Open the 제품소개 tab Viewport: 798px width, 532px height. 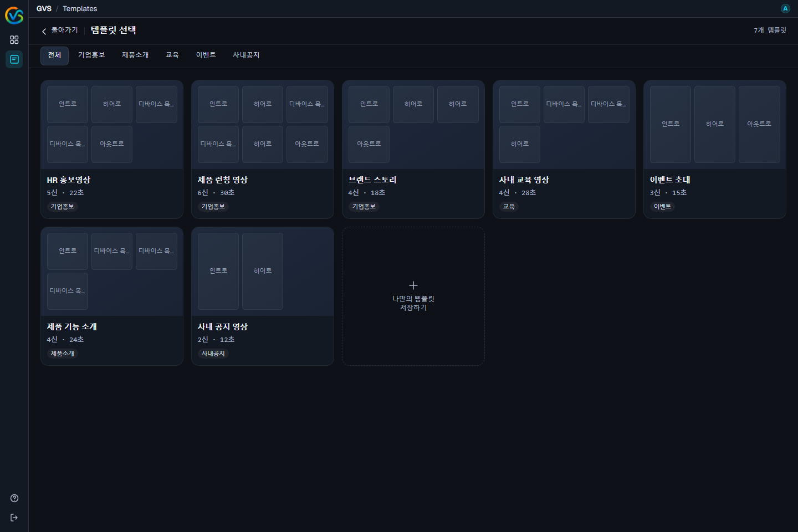pyautogui.click(x=135, y=55)
